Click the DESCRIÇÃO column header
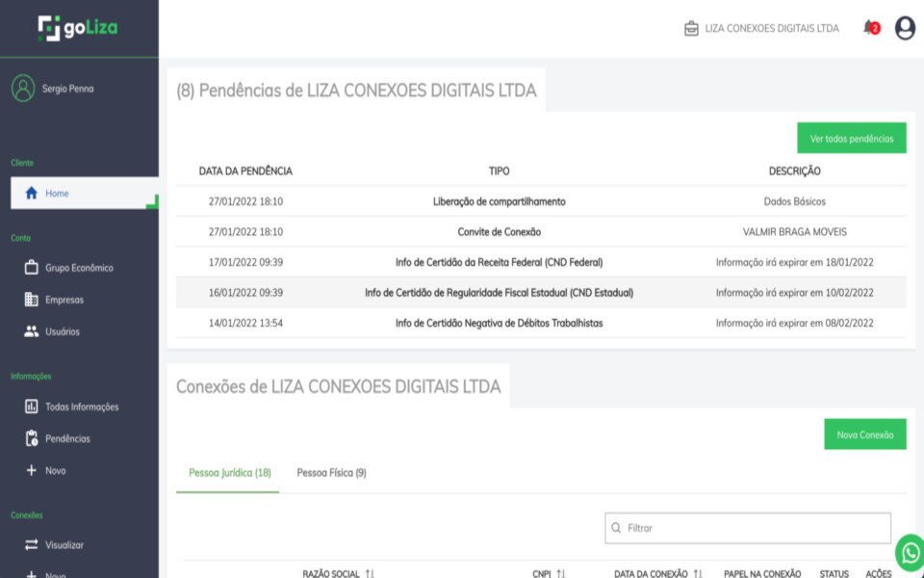The image size is (924, 578). point(794,171)
